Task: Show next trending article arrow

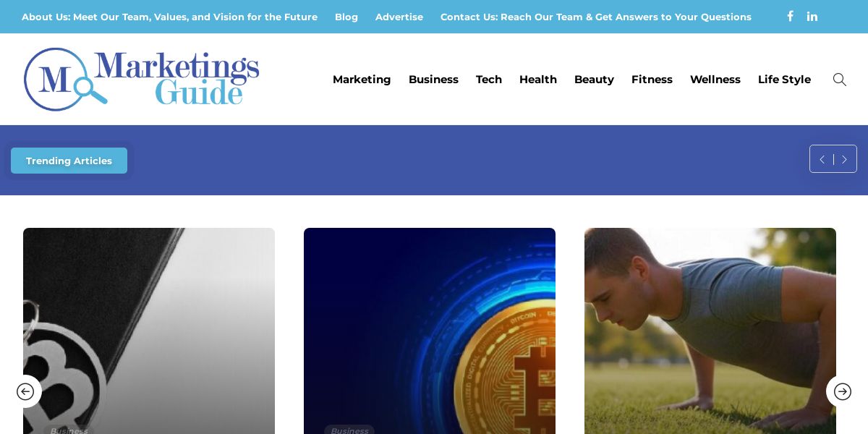Action: 844,159
